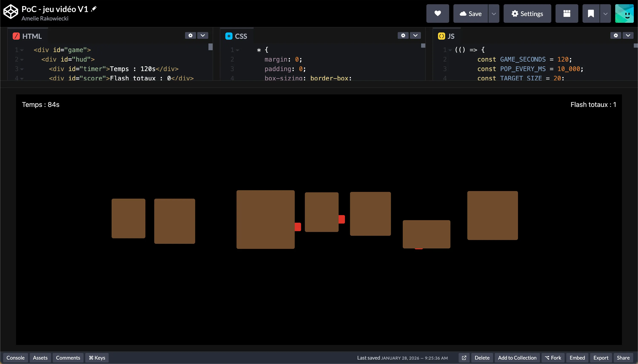Open pen Settings
The image size is (638, 364).
click(527, 13)
